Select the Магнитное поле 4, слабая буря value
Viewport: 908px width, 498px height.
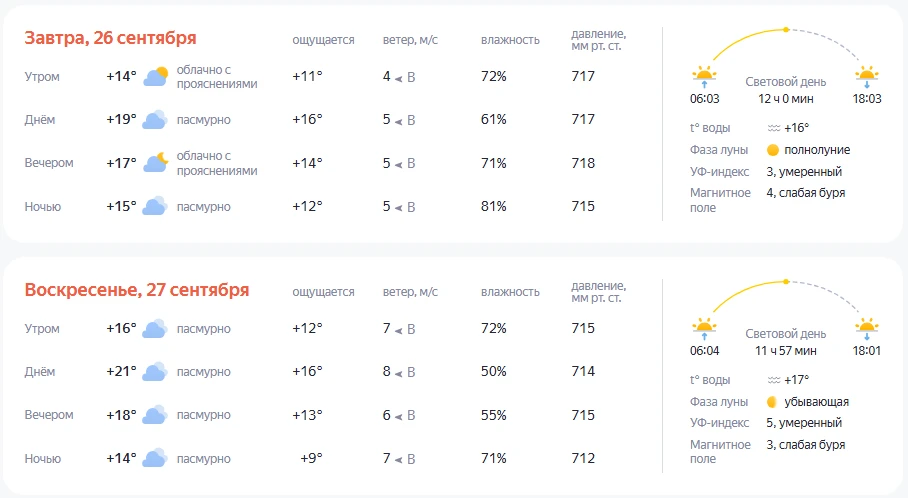[806, 193]
